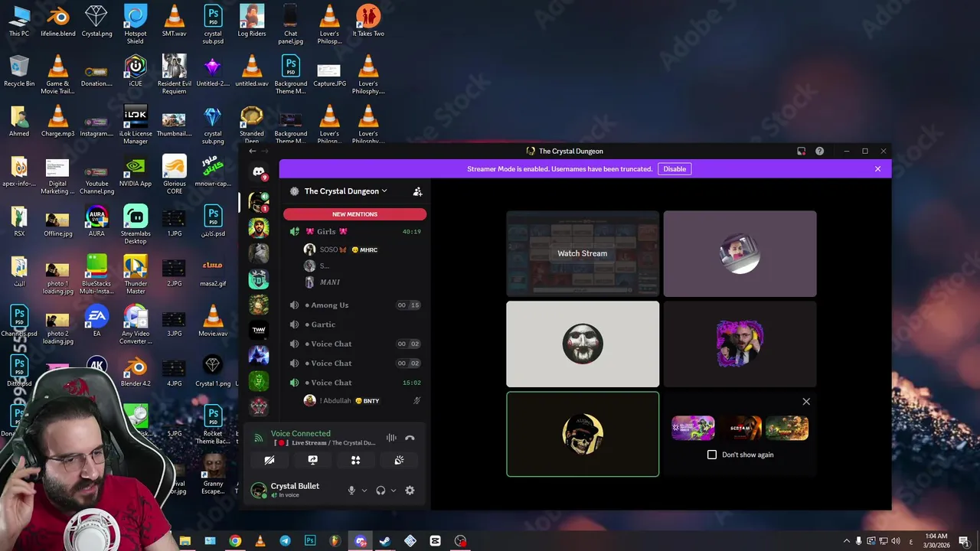
Task: Select the Recycle Bin on the desktop
Action: [19, 71]
